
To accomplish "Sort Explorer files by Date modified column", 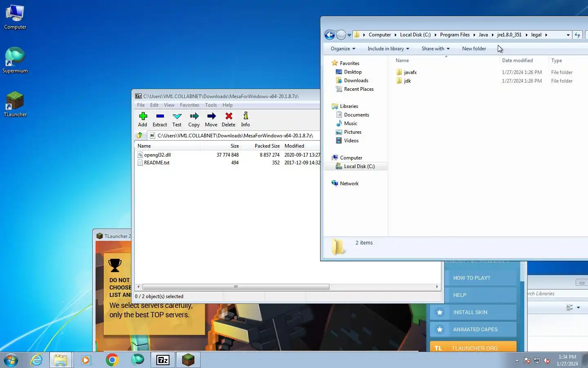I will [517, 61].
